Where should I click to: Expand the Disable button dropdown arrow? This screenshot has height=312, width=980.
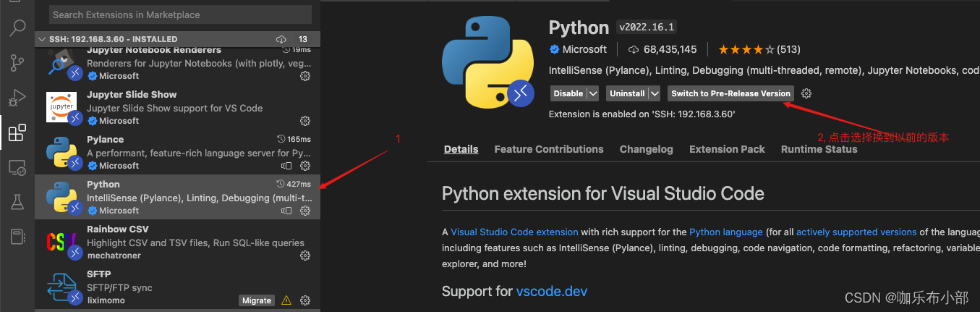[x=593, y=93]
